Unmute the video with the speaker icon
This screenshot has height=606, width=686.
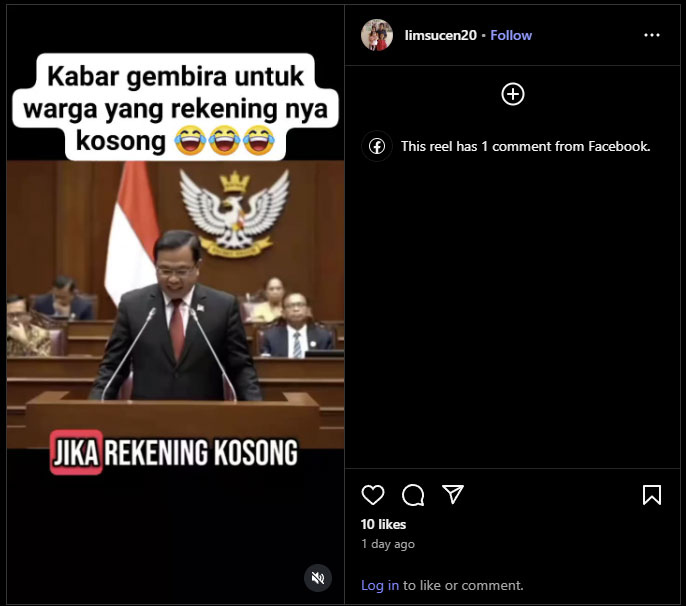click(x=318, y=578)
